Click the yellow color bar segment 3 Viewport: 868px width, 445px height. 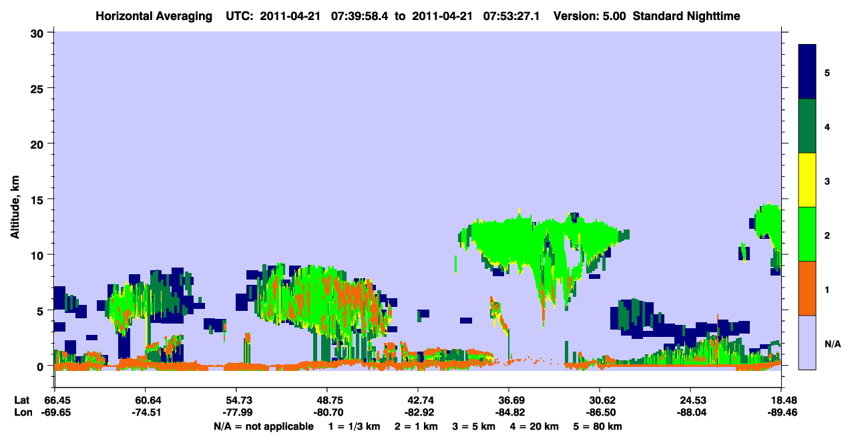(807, 179)
